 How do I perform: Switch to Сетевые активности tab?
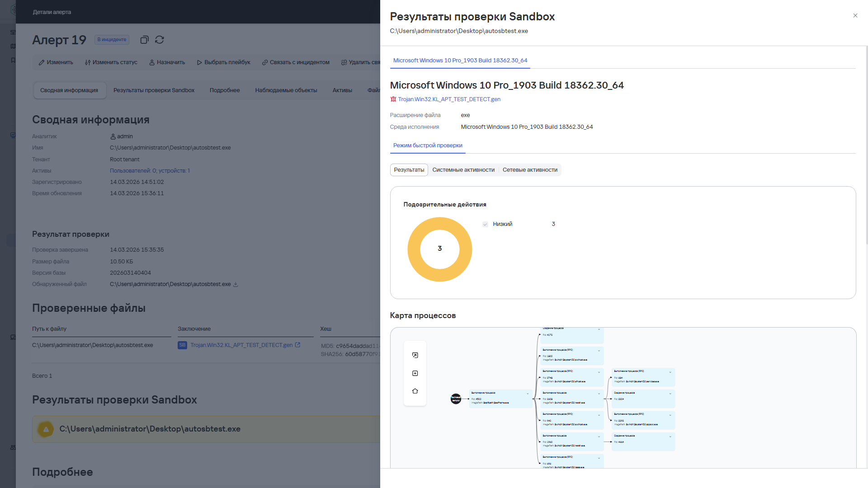(x=530, y=170)
